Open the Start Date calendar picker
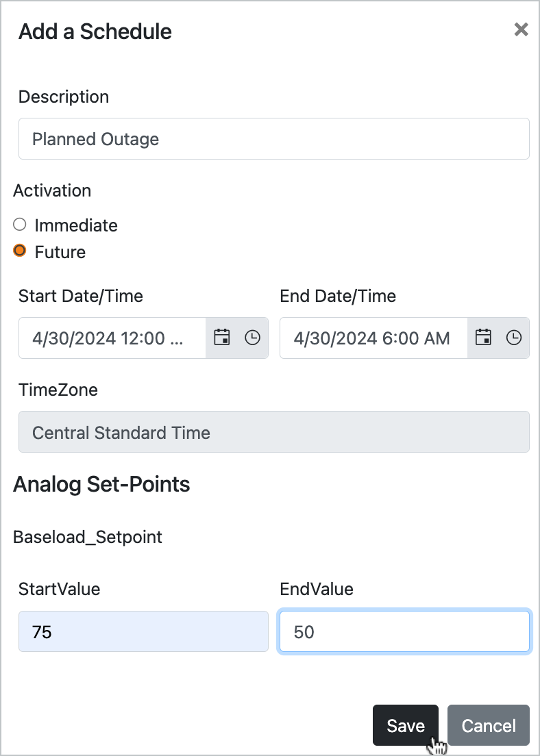Viewport: 540px width, 756px height. click(x=221, y=338)
